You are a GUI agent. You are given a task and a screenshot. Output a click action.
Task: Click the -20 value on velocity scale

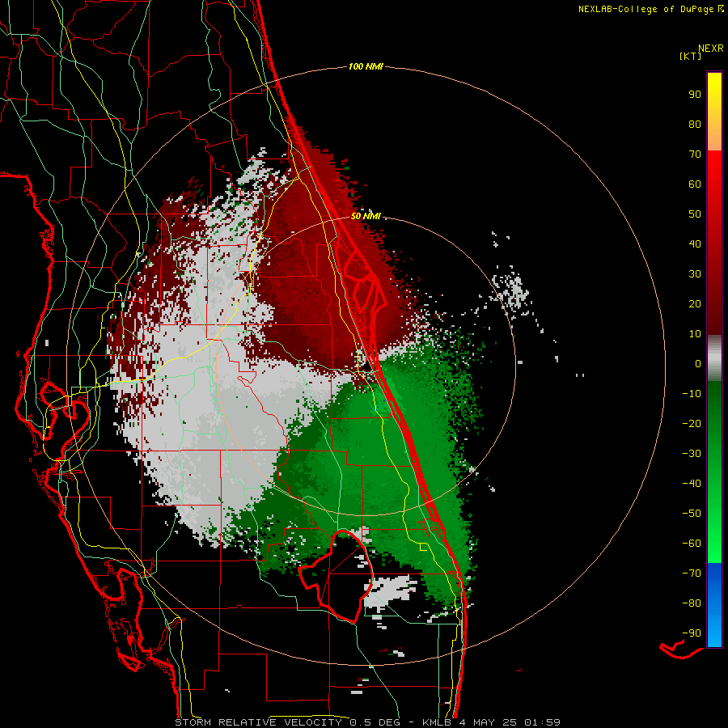click(x=692, y=423)
